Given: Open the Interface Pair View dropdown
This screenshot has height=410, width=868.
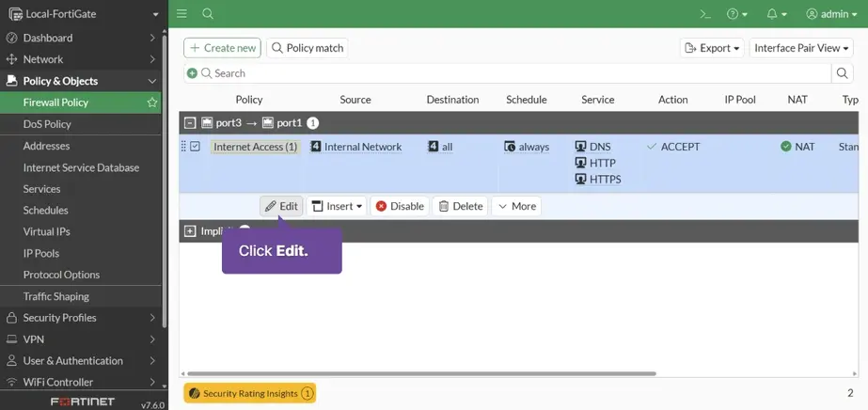Looking at the screenshot, I should [801, 48].
